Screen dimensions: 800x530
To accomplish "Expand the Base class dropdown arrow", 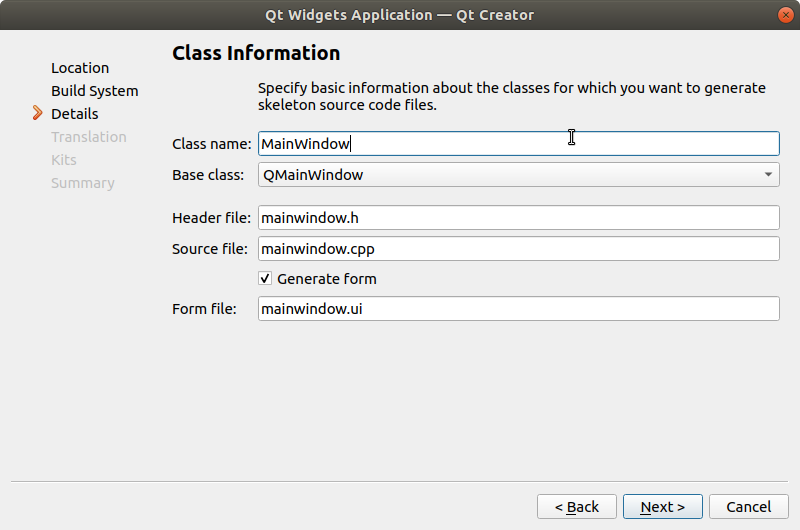I will pyautogui.click(x=767, y=175).
